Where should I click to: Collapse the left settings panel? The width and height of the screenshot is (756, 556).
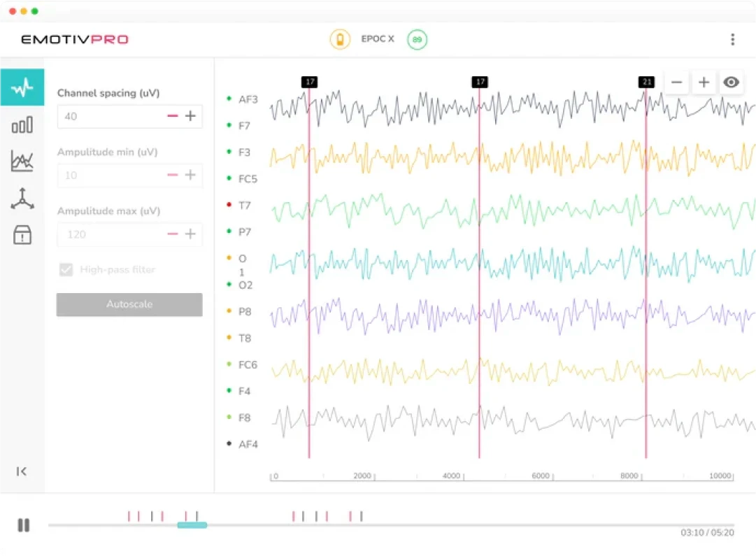22,471
